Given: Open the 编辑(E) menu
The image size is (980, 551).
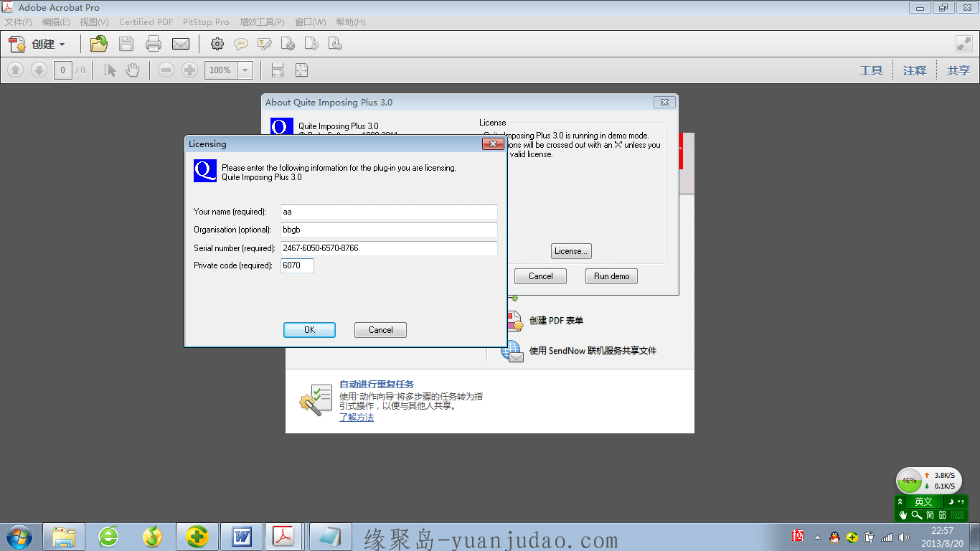Looking at the screenshot, I should click(56, 22).
